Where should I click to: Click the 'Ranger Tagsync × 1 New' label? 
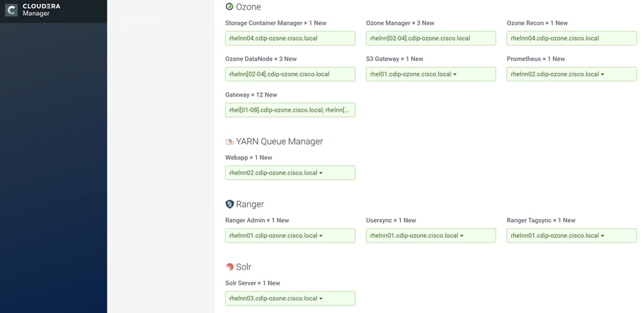click(x=541, y=221)
